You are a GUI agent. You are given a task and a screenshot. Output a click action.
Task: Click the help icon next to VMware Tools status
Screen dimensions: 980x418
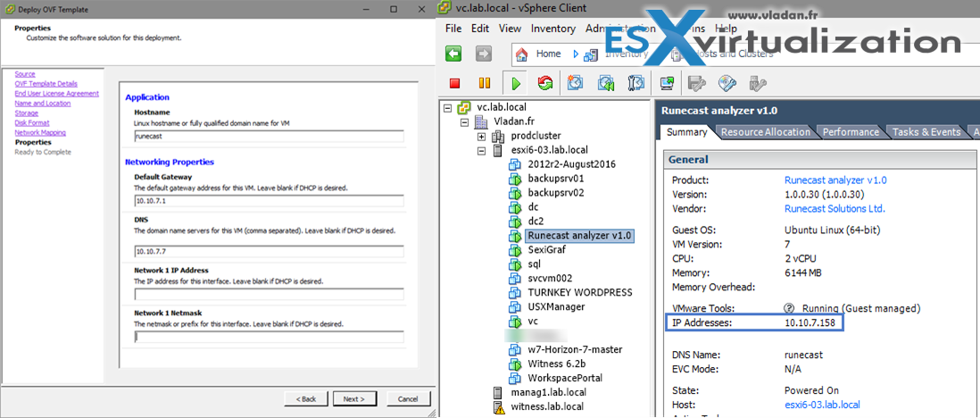[789, 308]
